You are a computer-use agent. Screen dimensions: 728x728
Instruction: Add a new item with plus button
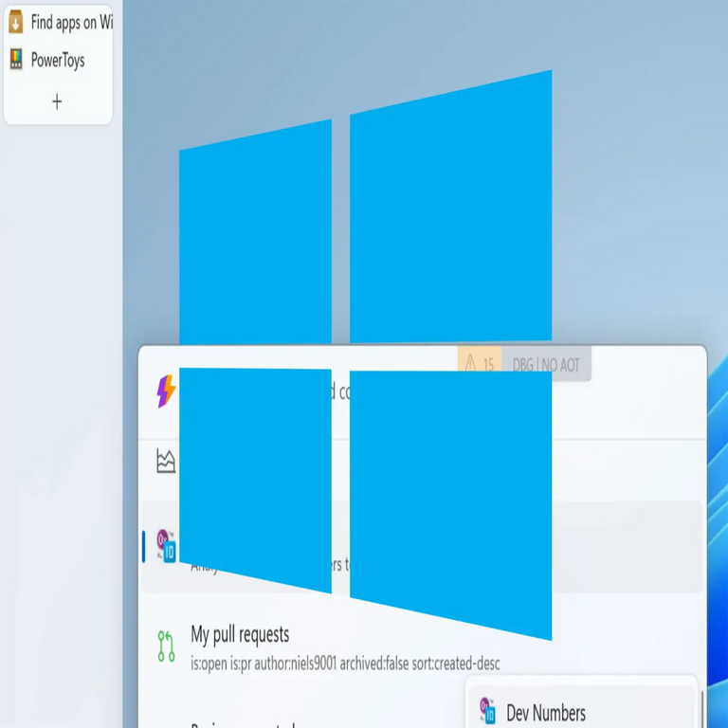point(57,101)
